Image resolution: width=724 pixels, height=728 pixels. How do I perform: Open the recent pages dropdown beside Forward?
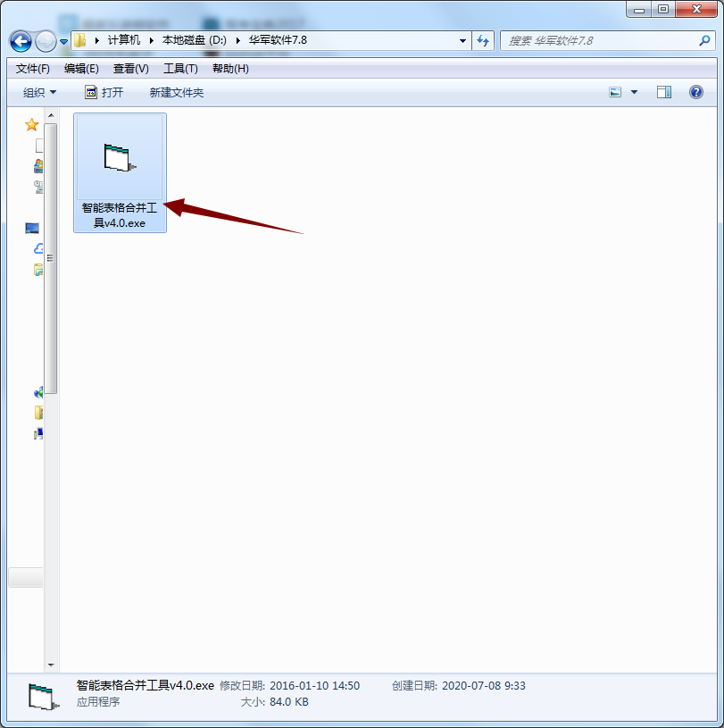pos(63,42)
